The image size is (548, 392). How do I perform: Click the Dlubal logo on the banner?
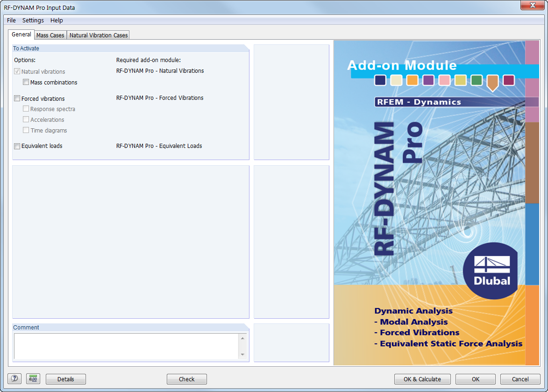(x=491, y=271)
